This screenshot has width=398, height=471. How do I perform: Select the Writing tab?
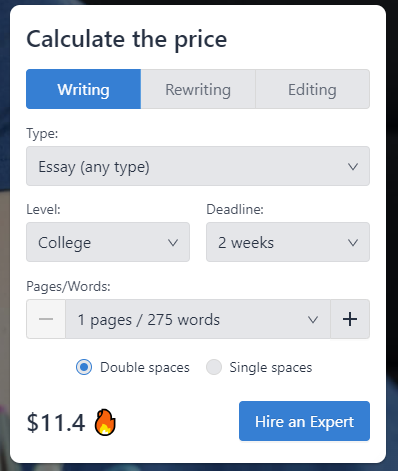pos(83,89)
